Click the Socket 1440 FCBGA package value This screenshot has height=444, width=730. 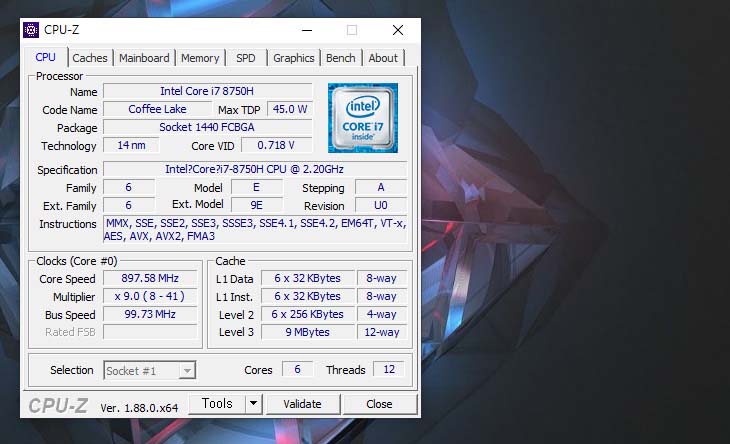pyautogui.click(x=207, y=127)
